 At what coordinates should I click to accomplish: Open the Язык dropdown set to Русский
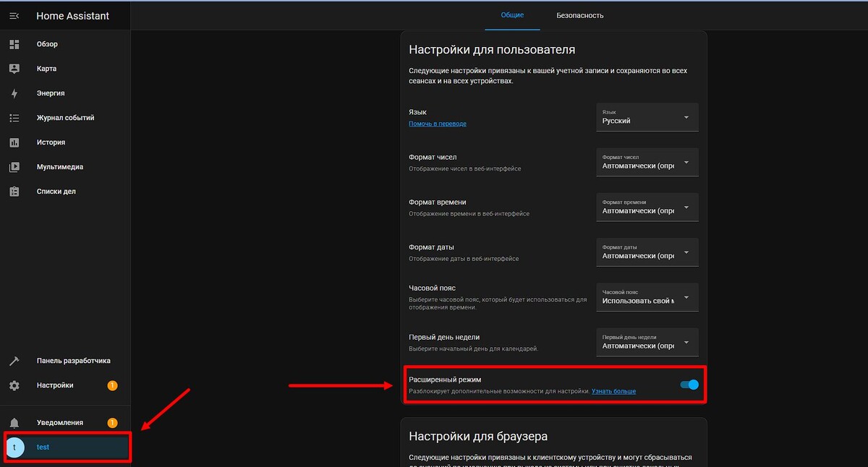[647, 117]
